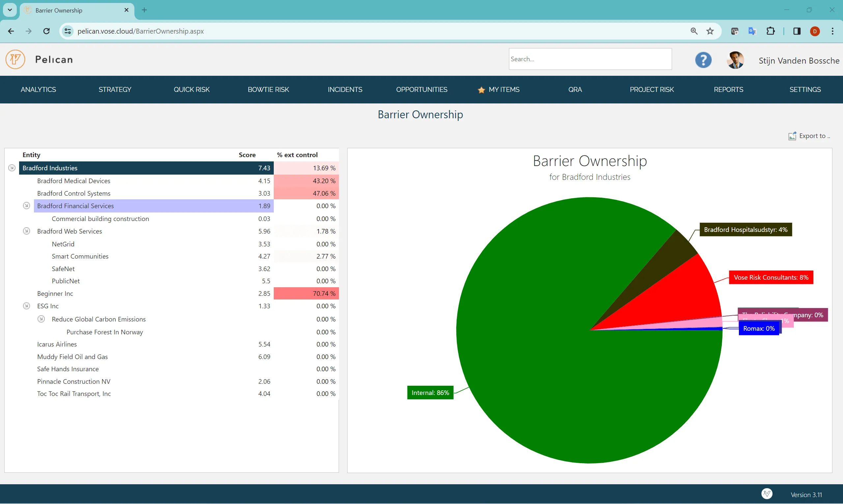Click the Pelican logo icon

point(15,59)
